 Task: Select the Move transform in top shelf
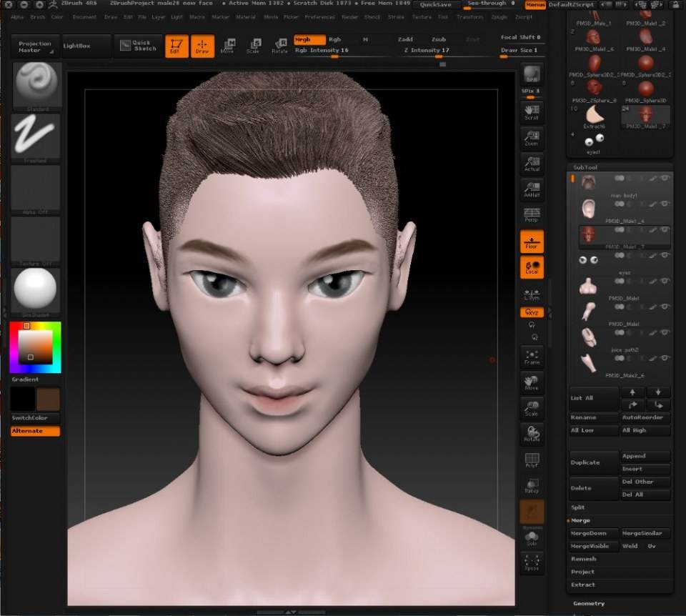tap(227, 46)
